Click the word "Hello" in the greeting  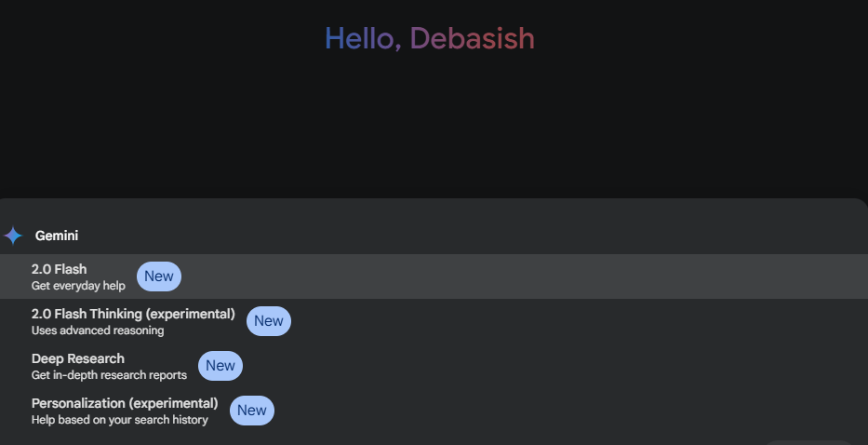point(363,38)
